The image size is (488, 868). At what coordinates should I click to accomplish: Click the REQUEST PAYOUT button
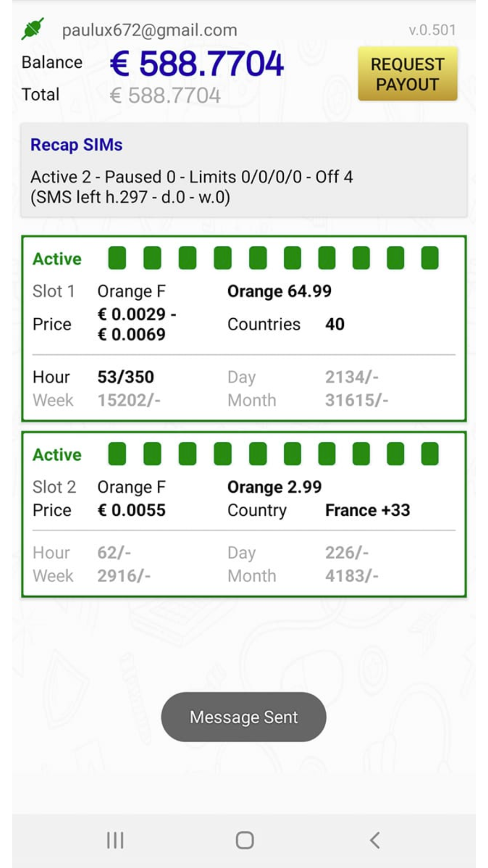click(408, 74)
